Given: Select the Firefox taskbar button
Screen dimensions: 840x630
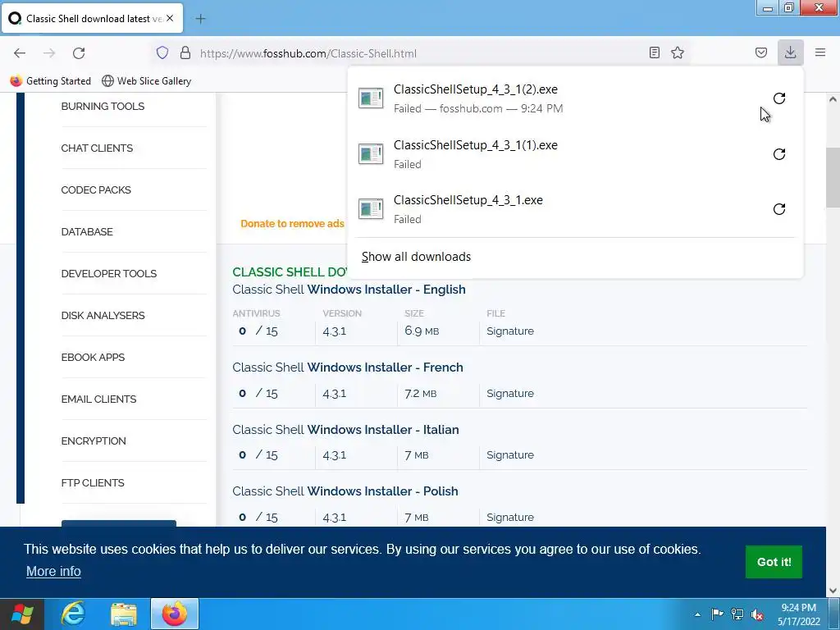Looking at the screenshot, I should click(175, 614).
